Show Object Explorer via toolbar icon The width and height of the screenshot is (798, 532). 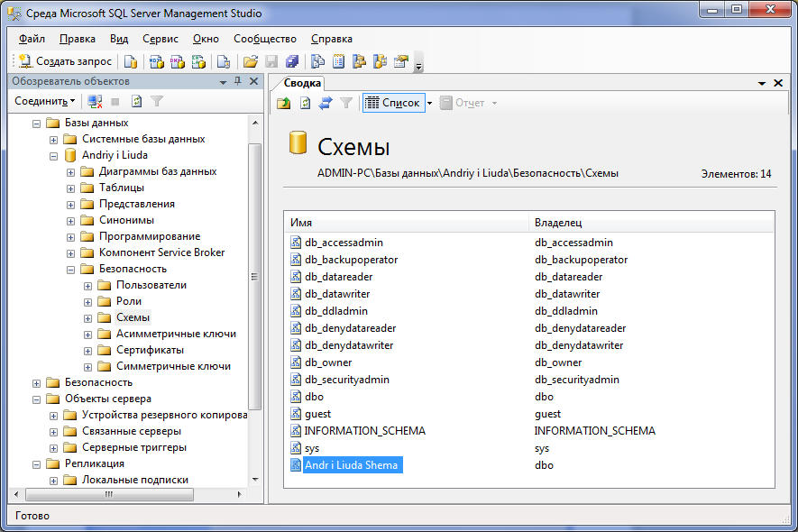point(359,61)
